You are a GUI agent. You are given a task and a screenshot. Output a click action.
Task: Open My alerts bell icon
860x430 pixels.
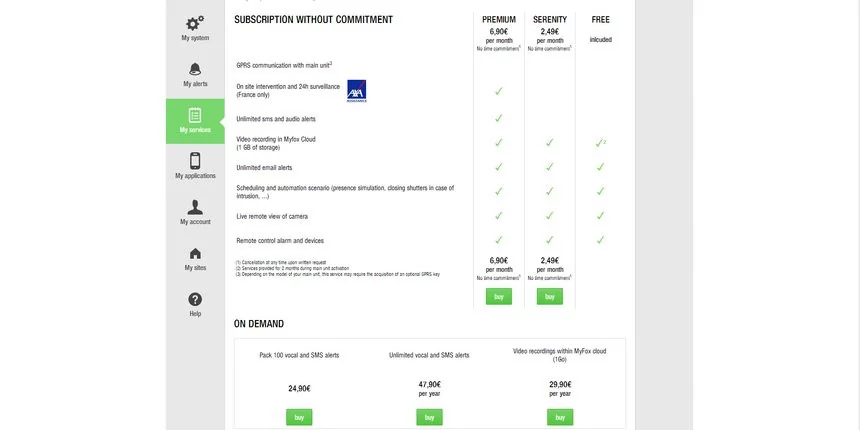pos(195,69)
